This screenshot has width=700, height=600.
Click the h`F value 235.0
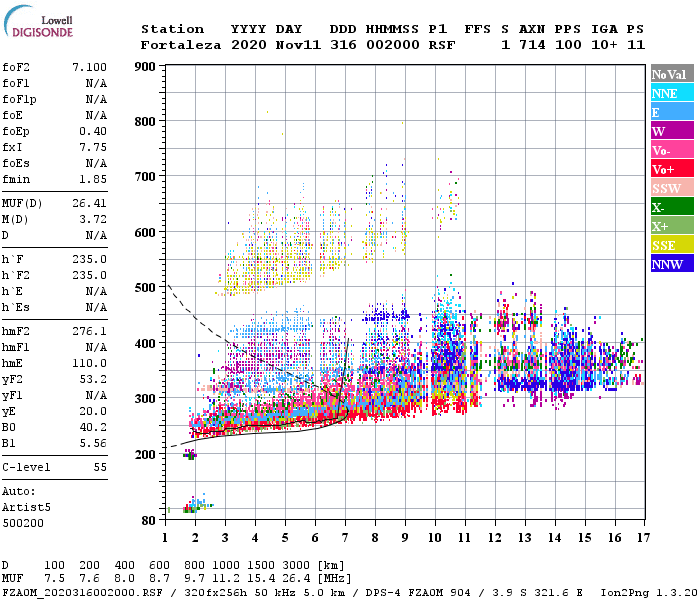90,259
